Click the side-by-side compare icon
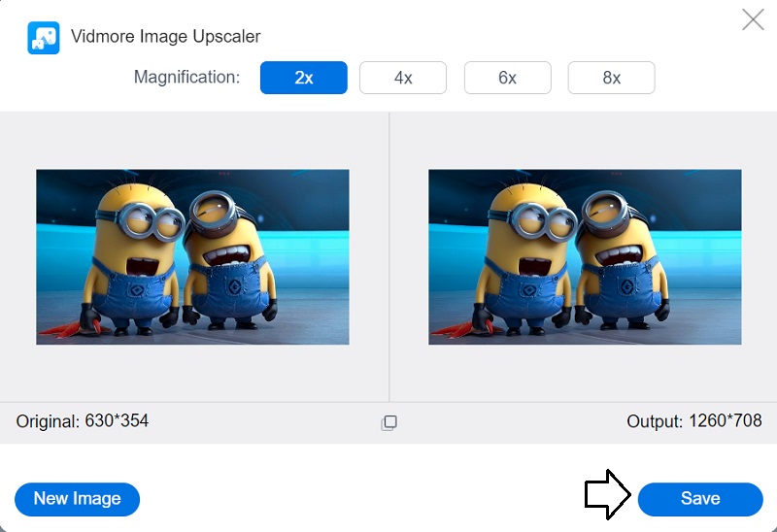The width and height of the screenshot is (777, 532). (x=388, y=422)
